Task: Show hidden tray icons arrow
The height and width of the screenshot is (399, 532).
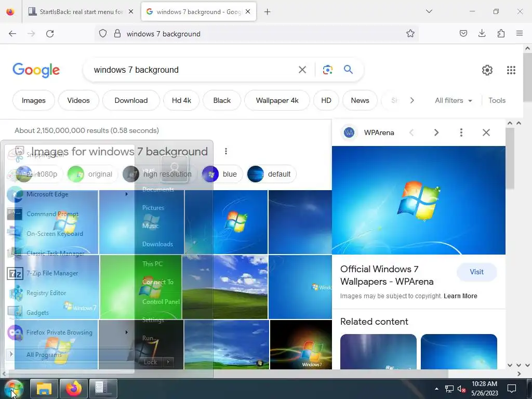Action: pyautogui.click(x=436, y=389)
